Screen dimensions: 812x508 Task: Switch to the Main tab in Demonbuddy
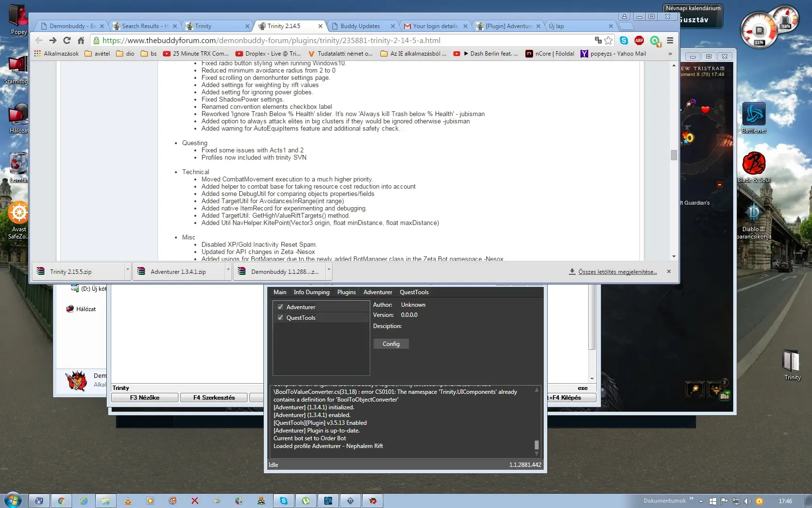[x=280, y=292]
